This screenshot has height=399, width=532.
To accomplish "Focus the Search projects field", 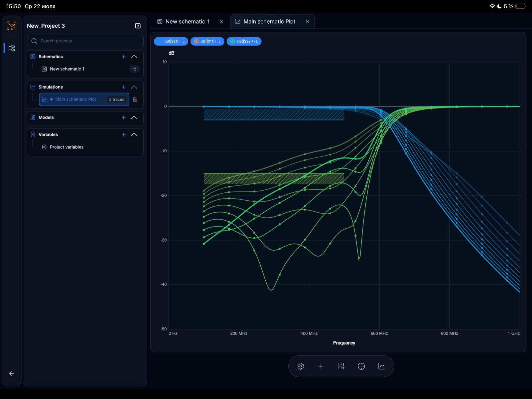I will [85, 41].
